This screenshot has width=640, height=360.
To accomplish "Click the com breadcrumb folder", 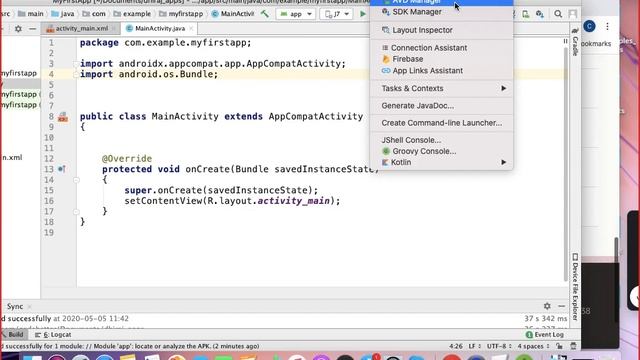I will tap(94, 14).
